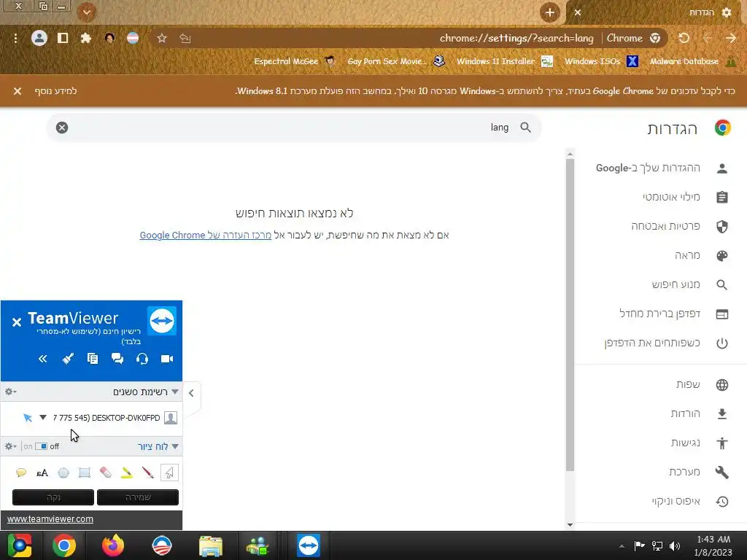Click whiteboard נקה clear button
The width and height of the screenshot is (747, 560).
tap(53, 497)
